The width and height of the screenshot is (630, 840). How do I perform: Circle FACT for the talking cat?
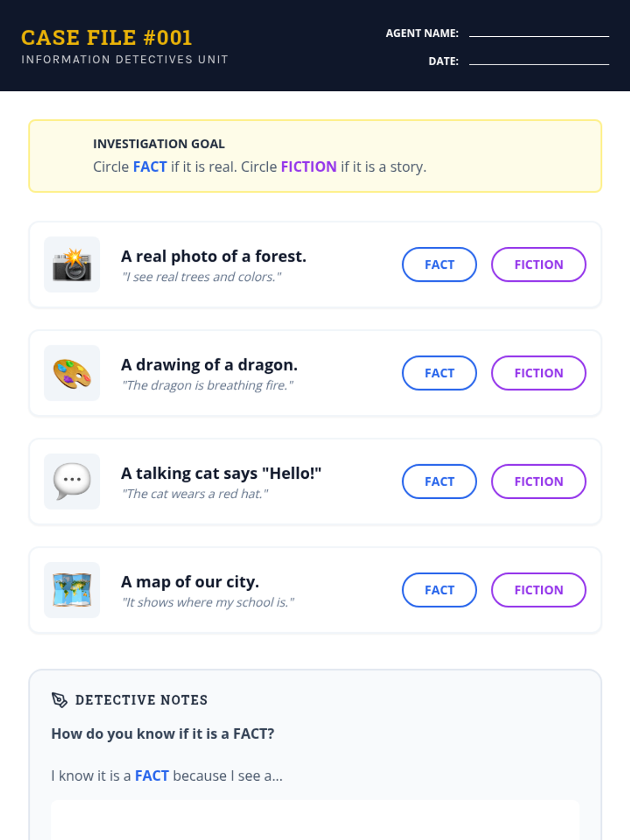(x=439, y=481)
